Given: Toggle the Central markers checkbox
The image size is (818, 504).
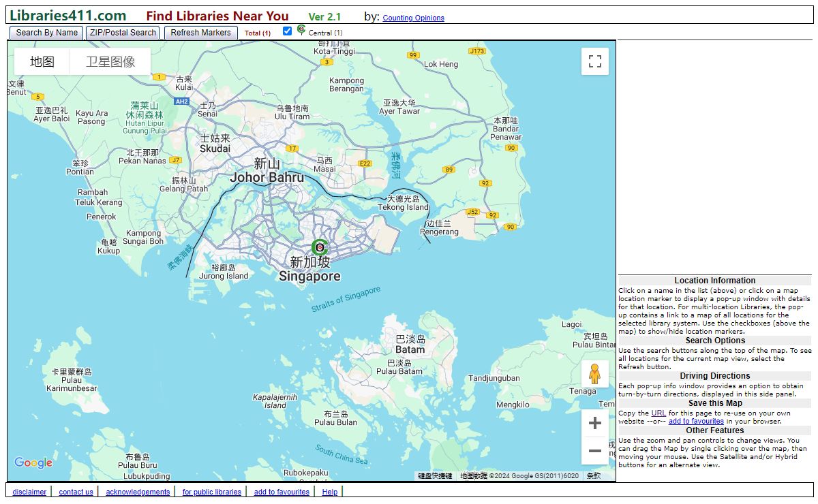Looking at the screenshot, I should [x=287, y=31].
